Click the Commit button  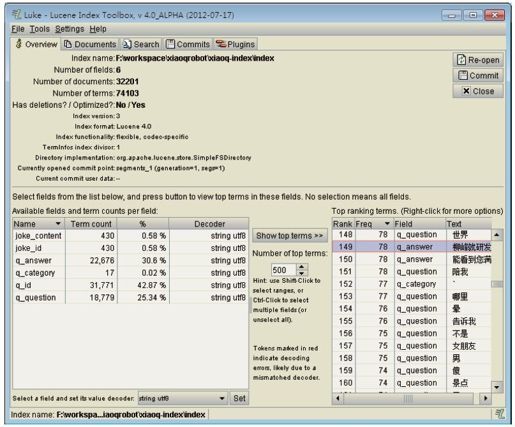click(x=478, y=76)
